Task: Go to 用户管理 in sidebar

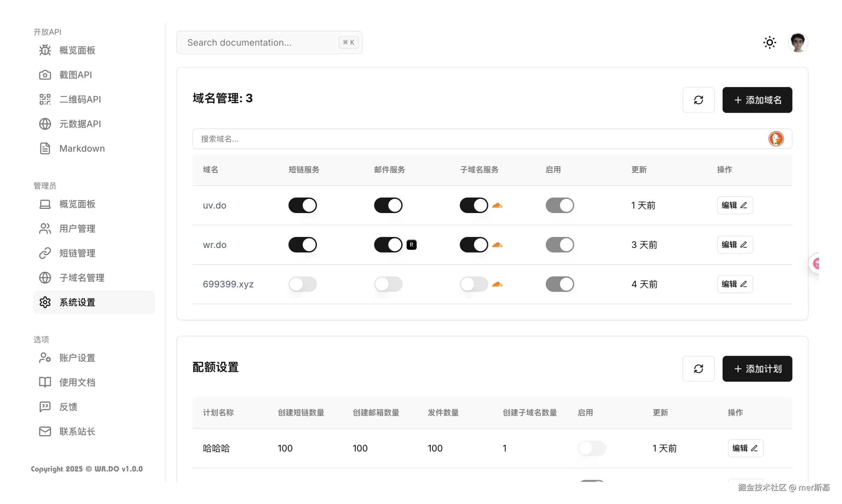Action: pyautogui.click(x=77, y=229)
